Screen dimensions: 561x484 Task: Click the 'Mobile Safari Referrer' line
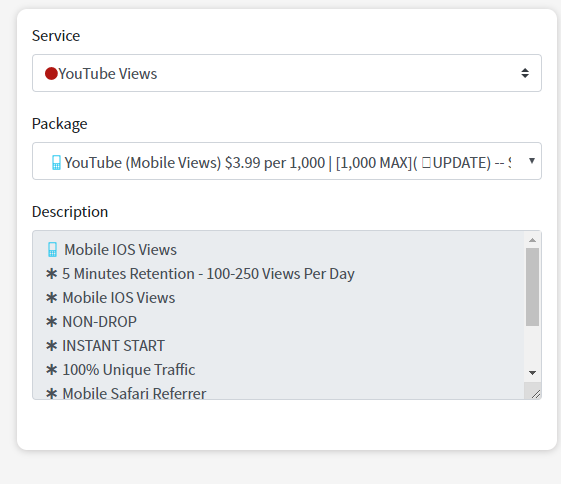coord(126,393)
